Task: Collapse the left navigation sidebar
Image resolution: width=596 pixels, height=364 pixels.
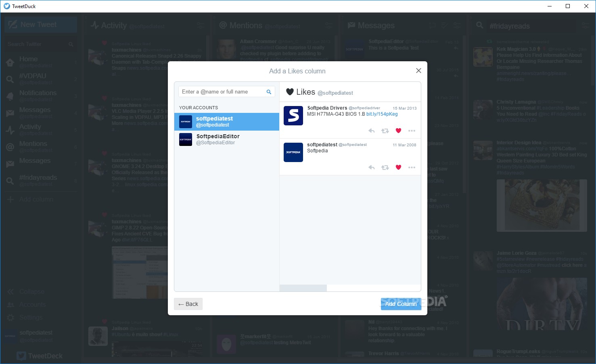Action: [x=26, y=291]
